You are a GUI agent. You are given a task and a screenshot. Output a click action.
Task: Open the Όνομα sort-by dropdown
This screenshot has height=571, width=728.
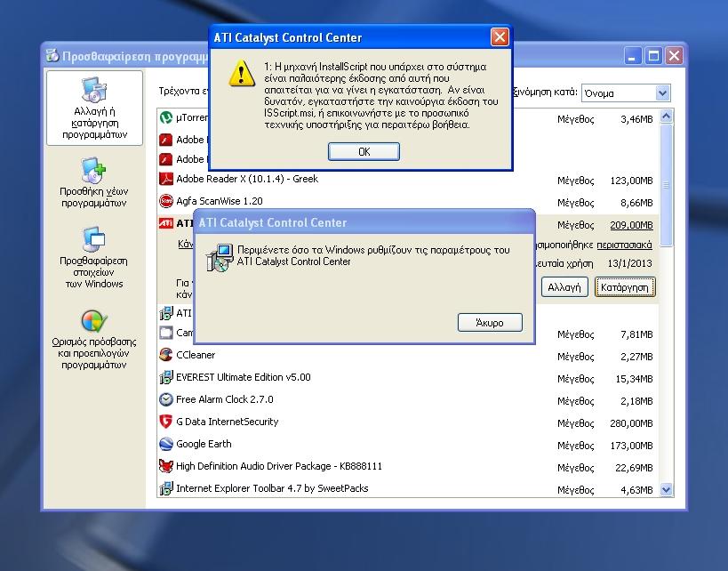tap(662, 92)
